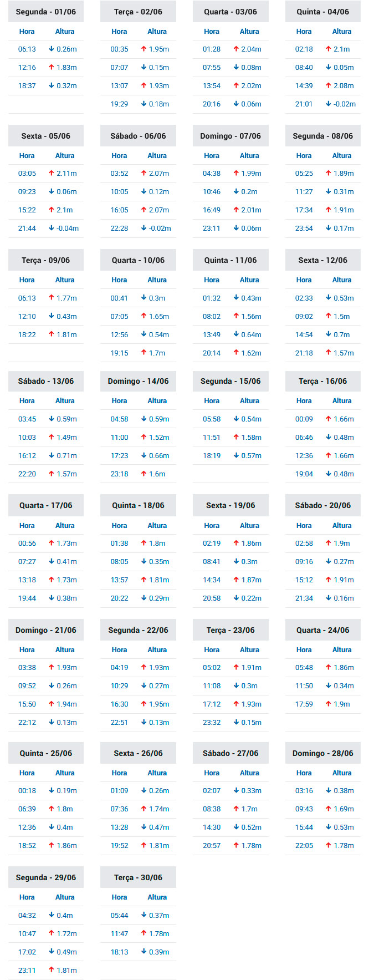Select the Quarta - 24/06 day header

click(x=323, y=630)
